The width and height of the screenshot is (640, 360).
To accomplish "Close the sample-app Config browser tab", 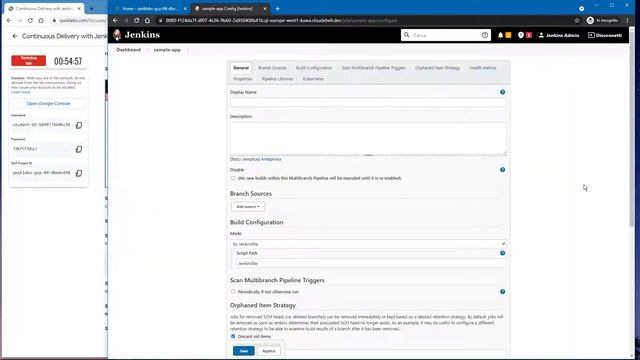I will pos(264,9).
